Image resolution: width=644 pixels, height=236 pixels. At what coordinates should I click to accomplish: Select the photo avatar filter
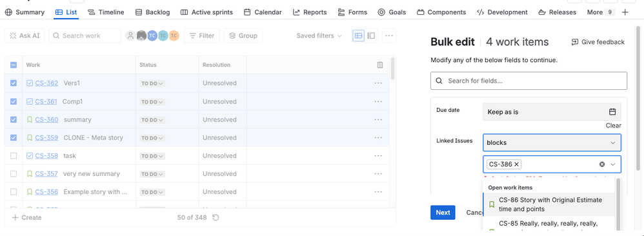pyautogui.click(x=141, y=36)
